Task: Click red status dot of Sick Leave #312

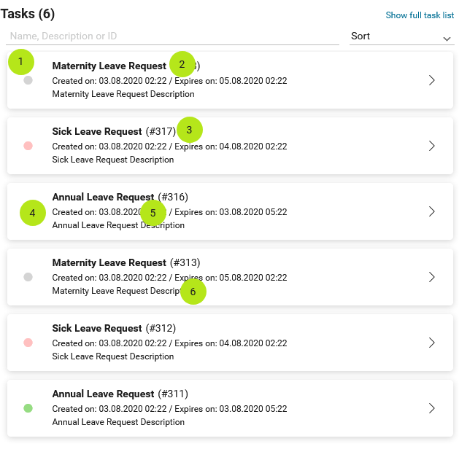Action: pyautogui.click(x=28, y=343)
